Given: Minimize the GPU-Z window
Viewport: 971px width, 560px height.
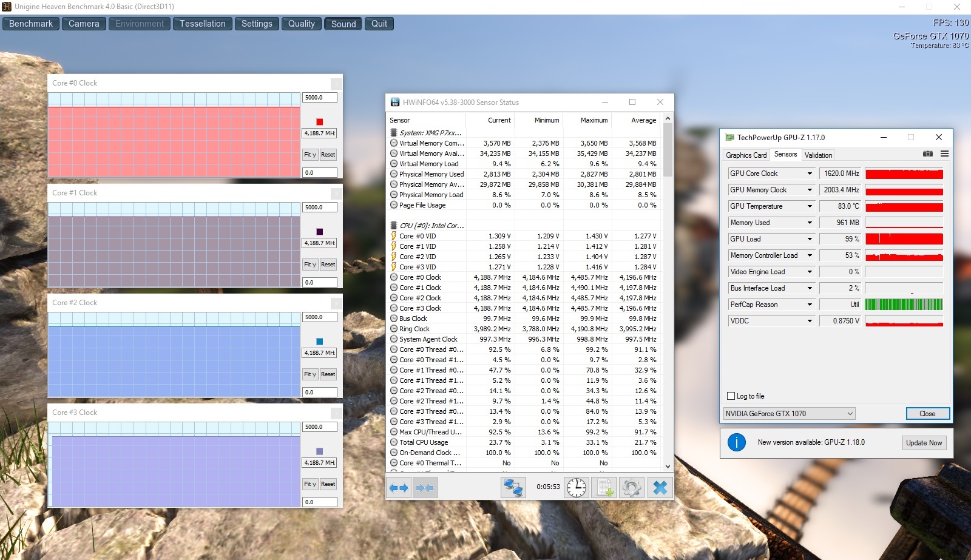Looking at the screenshot, I should 884,137.
